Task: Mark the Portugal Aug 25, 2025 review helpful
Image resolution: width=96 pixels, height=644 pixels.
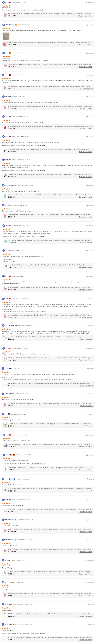Action: click(x=90, y=2)
